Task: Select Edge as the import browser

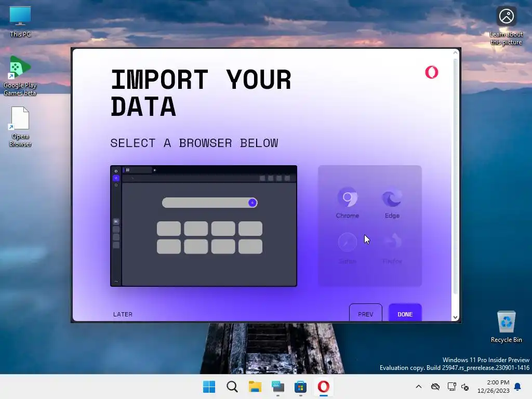Action: pos(392,202)
